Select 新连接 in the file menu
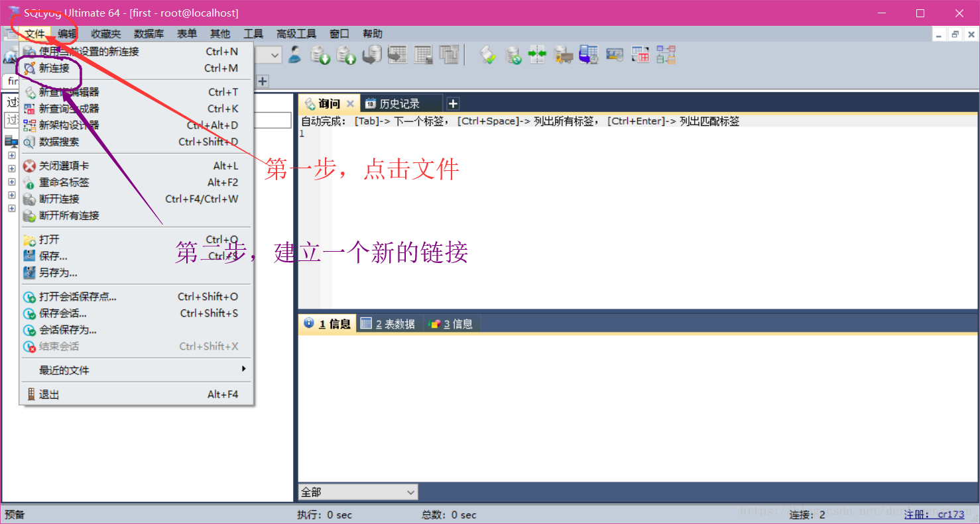This screenshot has height=524, width=980. (137, 68)
